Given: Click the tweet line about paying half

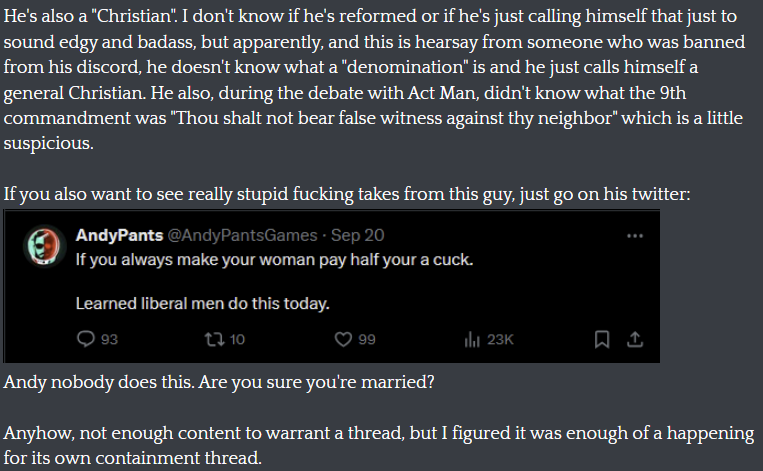Looking at the screenshot, I should [274, 260].
